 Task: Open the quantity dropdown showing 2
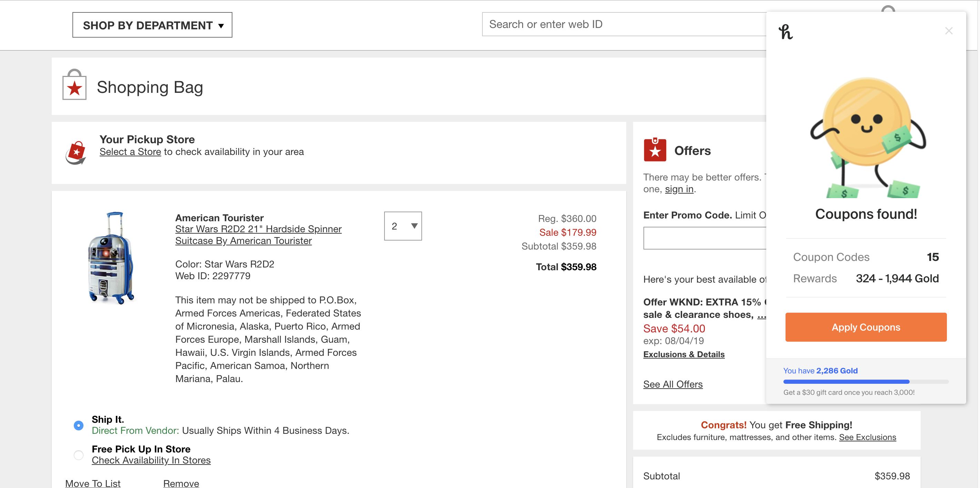(x=403, y=226)
